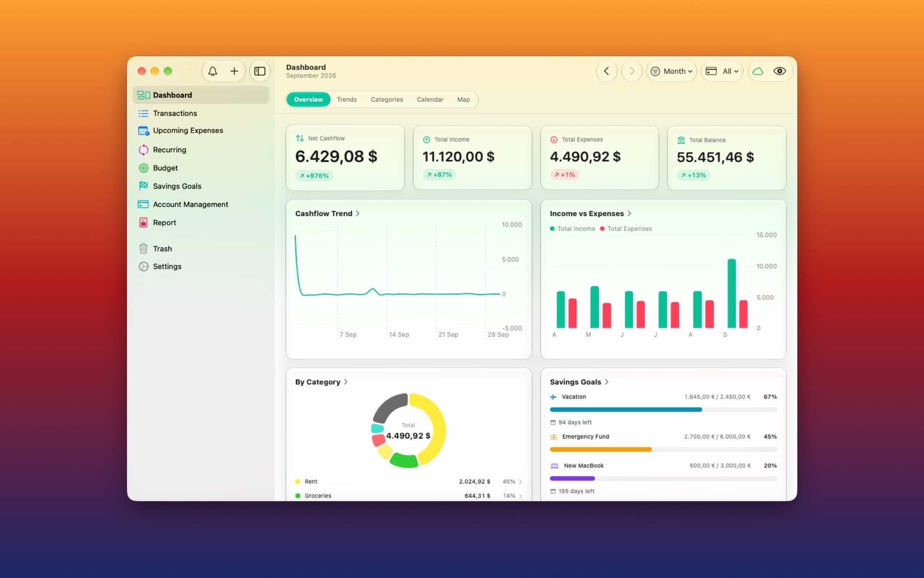This screenshot has width=924, height=578.
Task: Toggle the sidebar panel button
Action: click(260, 71)
